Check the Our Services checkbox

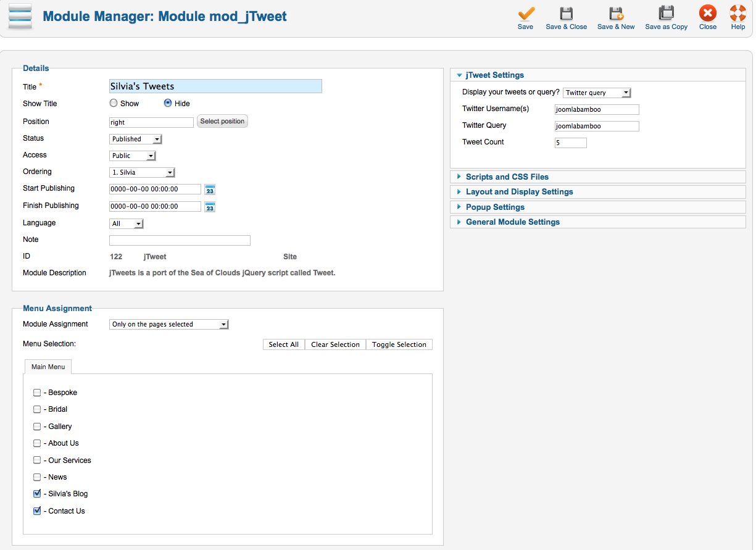coord(37,460)
